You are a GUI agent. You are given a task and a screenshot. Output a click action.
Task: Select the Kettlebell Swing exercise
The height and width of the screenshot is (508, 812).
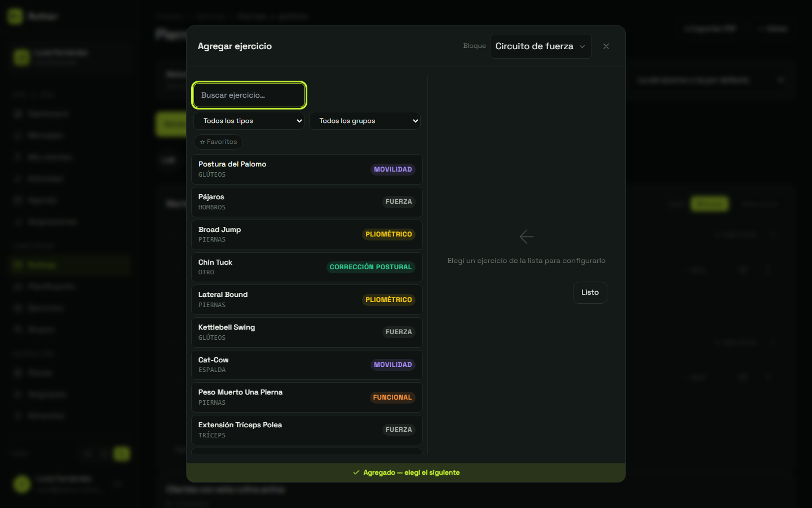pyautogui.click(x=307, y=332)
